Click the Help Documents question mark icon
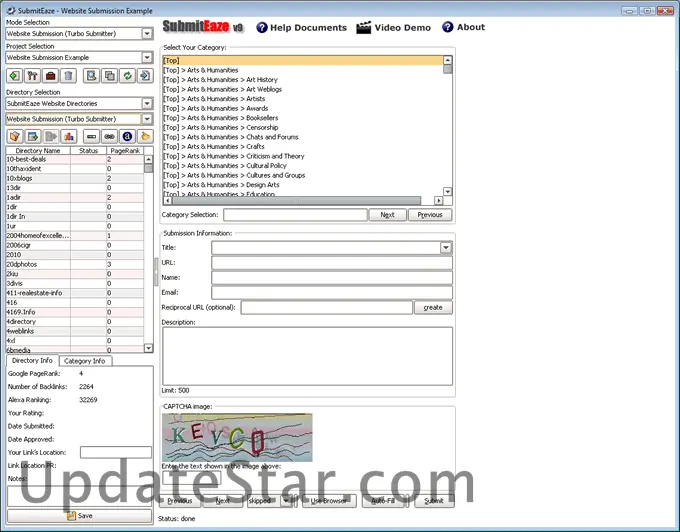Image resolution: width=680 pixels, height=532 pixels. click(262, 27)
